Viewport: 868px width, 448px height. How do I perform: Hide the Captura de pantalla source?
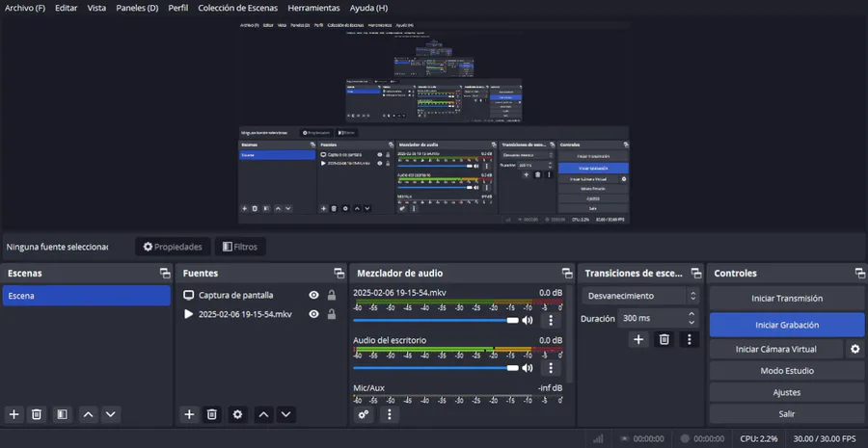point(313,296)
